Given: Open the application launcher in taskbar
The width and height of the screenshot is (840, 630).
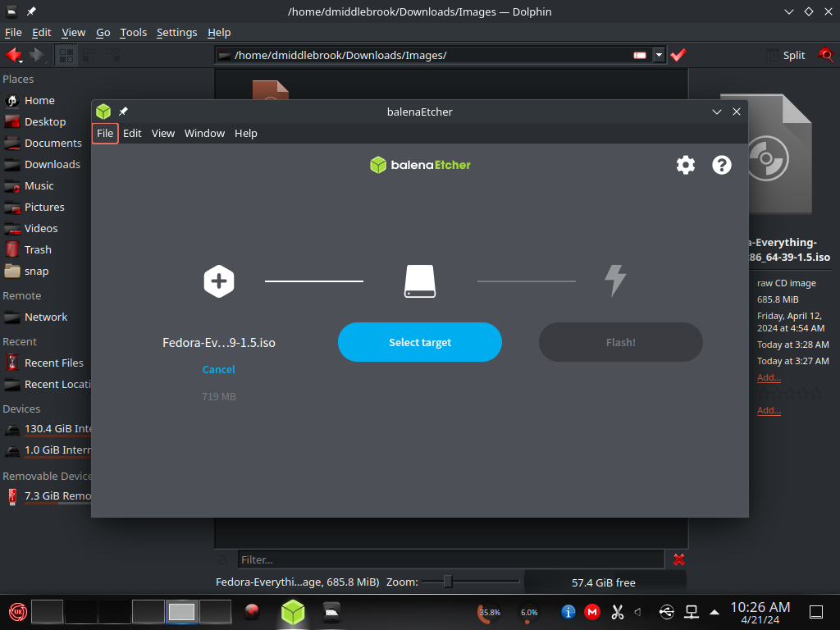Looking at the screenshot, I should pyautogui.click(x=18, y=612).
